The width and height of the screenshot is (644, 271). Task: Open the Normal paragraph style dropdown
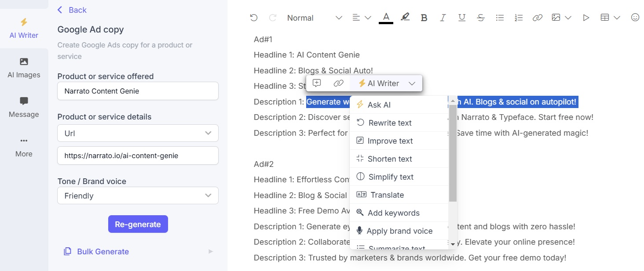point(314,18)
